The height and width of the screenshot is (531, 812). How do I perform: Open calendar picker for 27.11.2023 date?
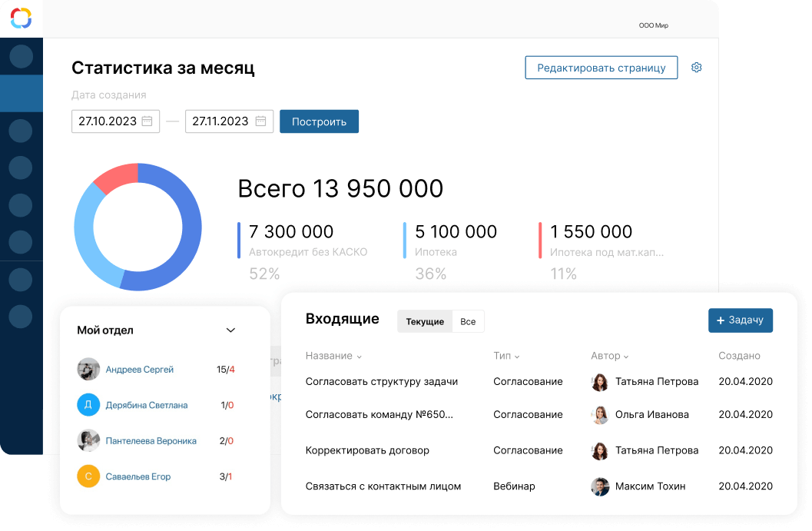[260, 121]
